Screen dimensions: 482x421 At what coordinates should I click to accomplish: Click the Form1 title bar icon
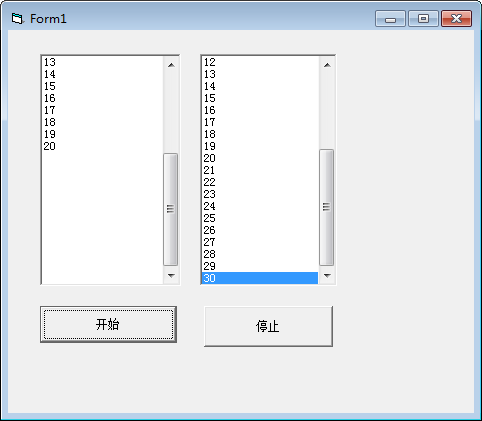[17, 19]
